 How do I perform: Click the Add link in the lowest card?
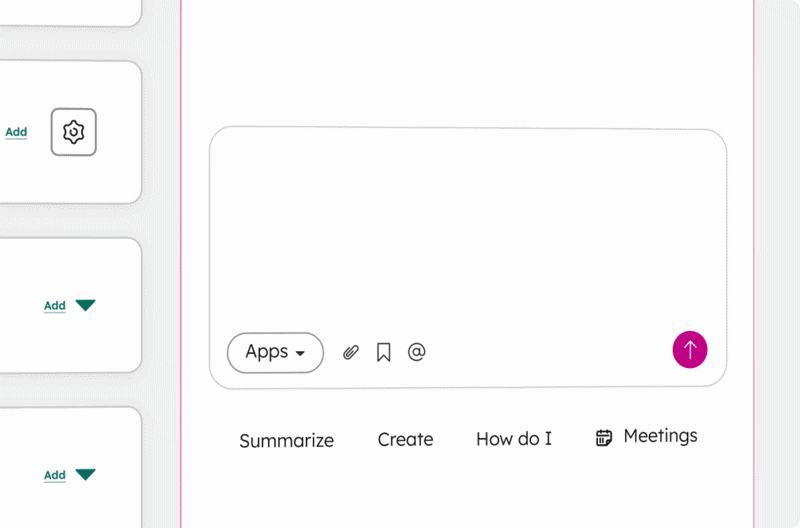click(x=55, y=475)
